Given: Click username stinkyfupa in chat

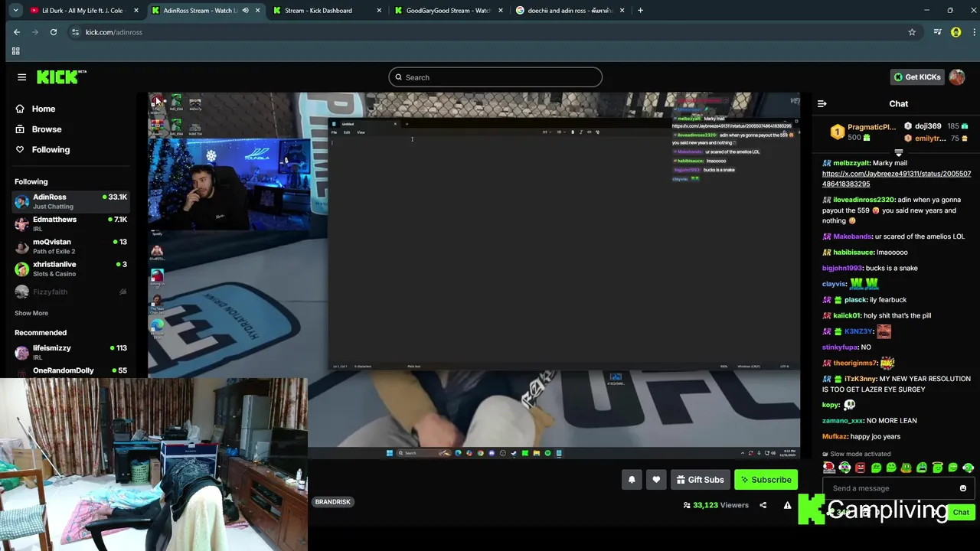Looking at the screenshot, I should (840, 347).
